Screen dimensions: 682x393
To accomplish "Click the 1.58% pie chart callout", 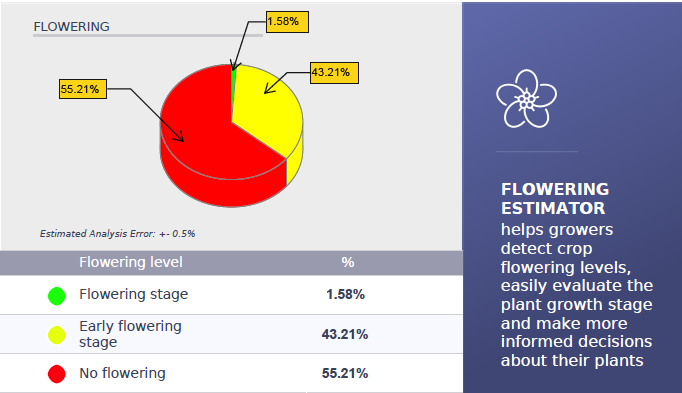I will tap(288, 22).
